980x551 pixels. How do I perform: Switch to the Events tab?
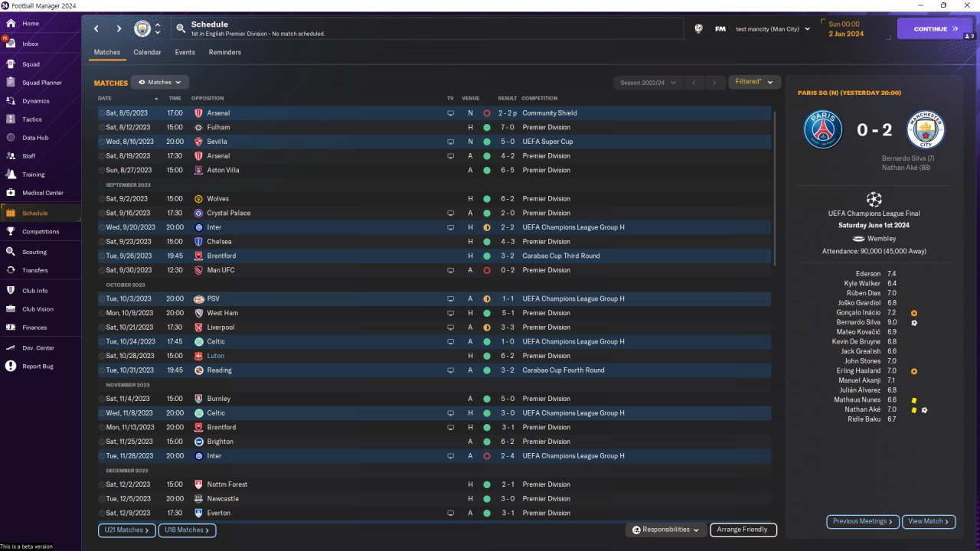pos(185,52)
